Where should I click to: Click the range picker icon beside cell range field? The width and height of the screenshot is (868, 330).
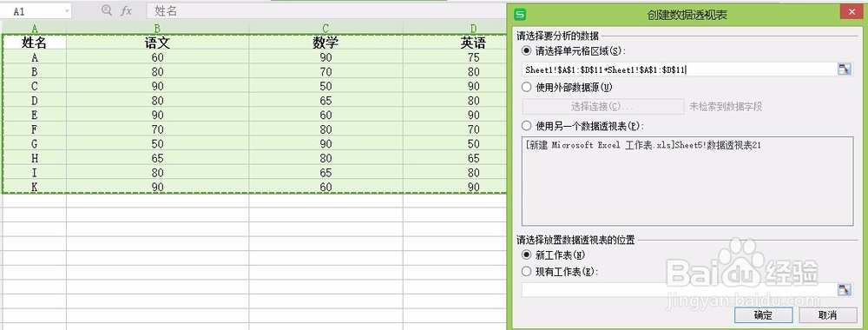point(845,69)
